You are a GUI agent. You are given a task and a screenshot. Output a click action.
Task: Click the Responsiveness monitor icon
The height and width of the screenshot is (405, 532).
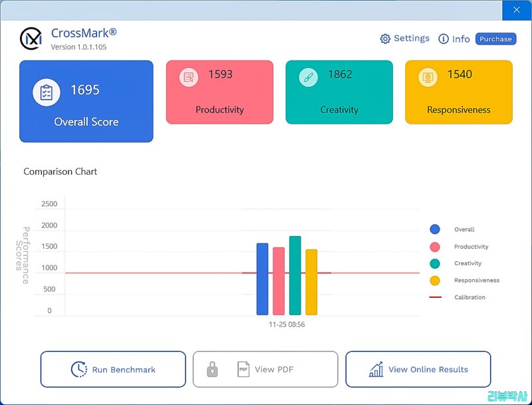pos(428,77)
